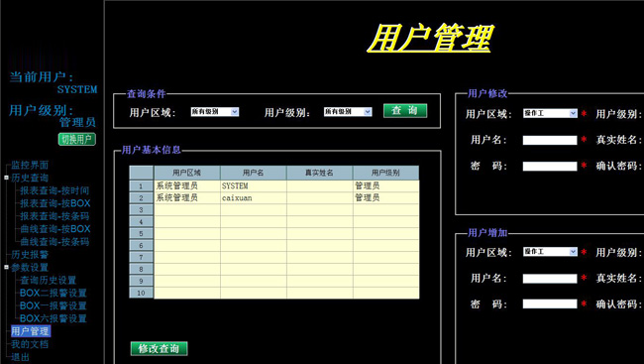Select table row header 3
This screenshot has width=644, height=364.
click(x=142, y=209)
